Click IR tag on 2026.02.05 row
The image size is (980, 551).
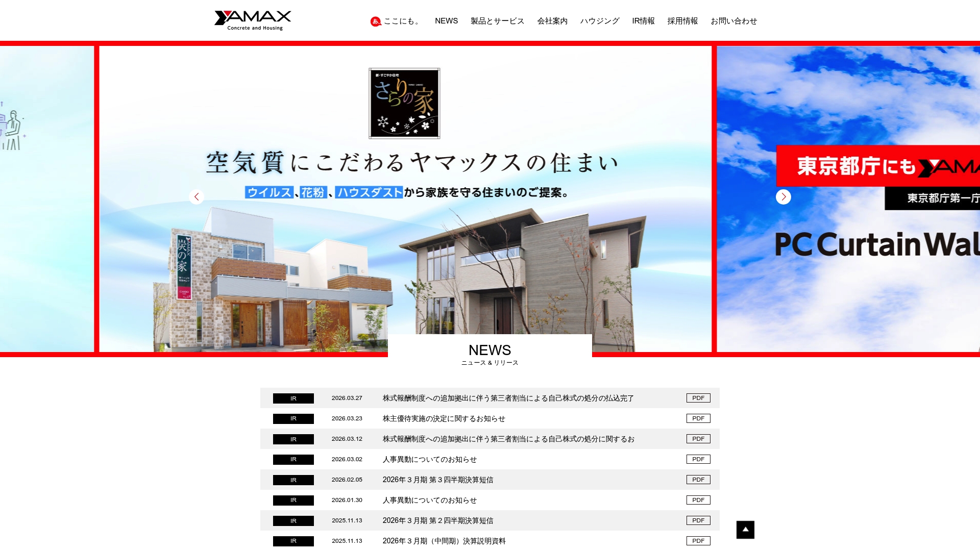[293, 480]
